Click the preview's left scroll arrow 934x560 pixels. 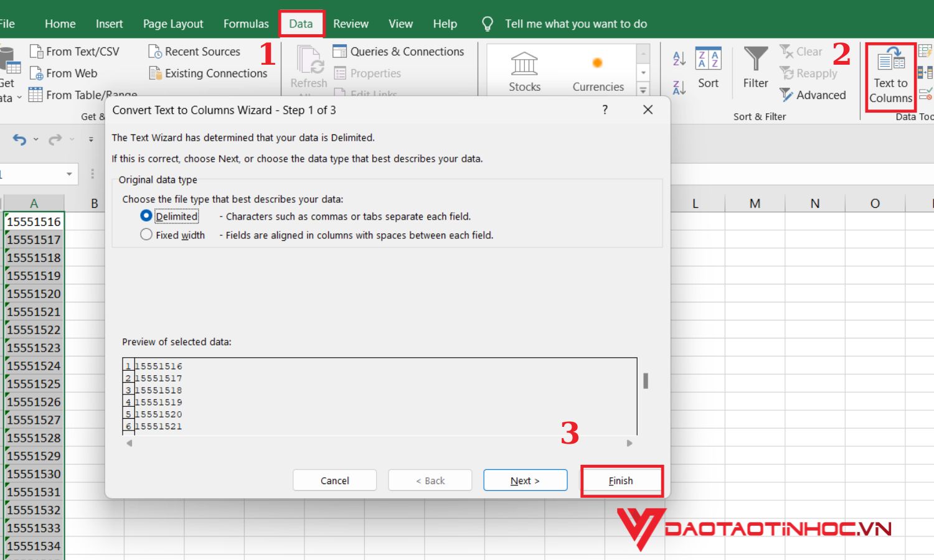coord(130,443)
